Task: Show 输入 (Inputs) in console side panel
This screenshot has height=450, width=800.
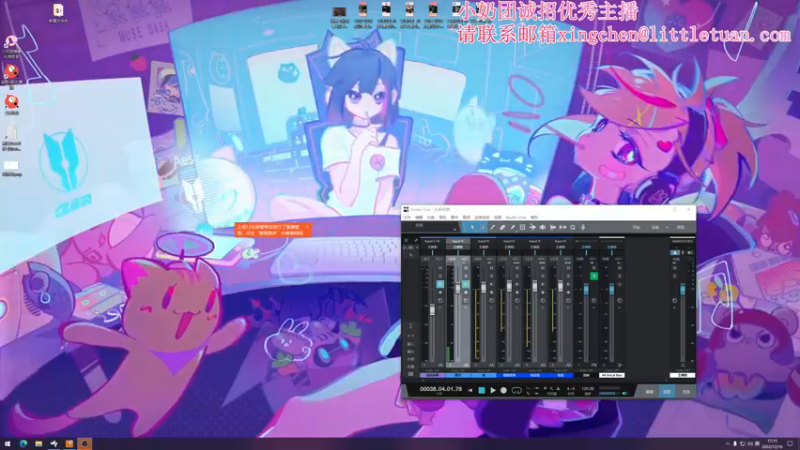Action: pos(410,344)
